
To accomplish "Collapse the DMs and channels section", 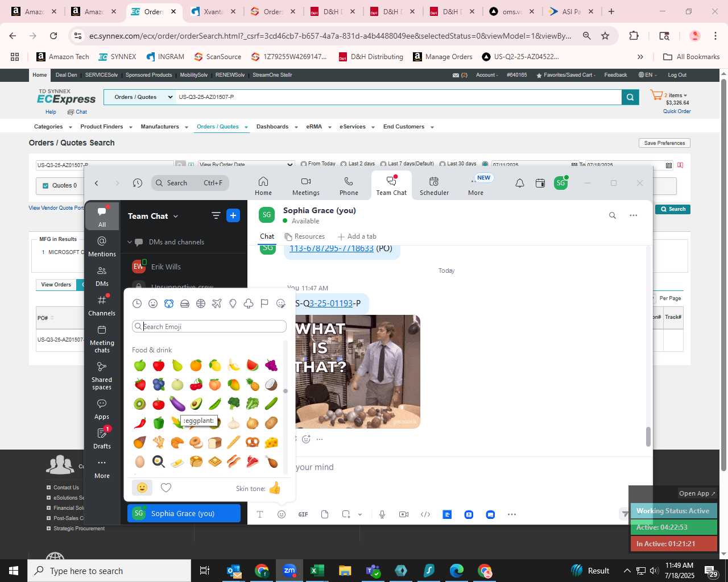I will 130,242.
